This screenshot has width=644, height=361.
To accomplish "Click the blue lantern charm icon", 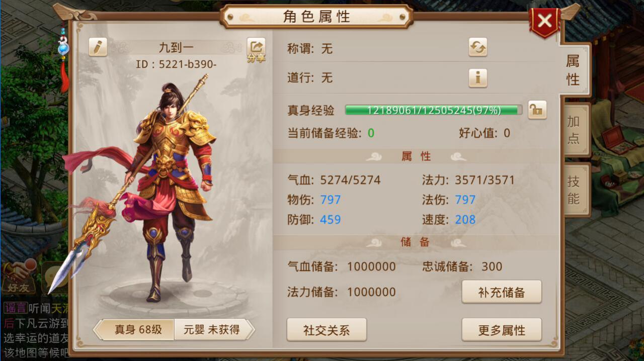I will tap(63, 49).
